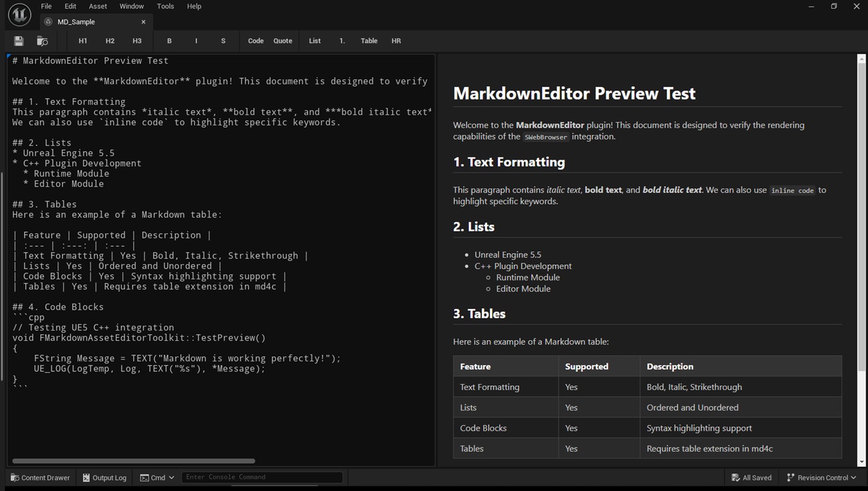Click source line '* C++ Plugin Development'
Viewport: 868px width, 491px height.
pyautogui.click(x=77, y=163)
